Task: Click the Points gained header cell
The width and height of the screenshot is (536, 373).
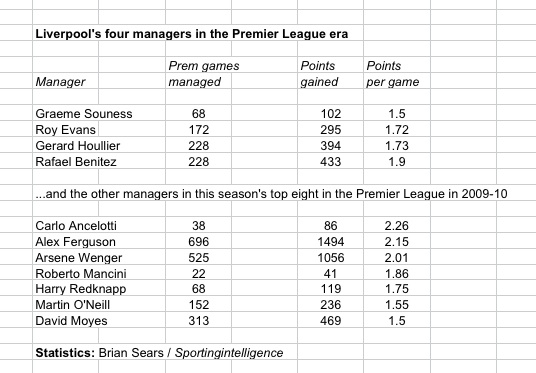Action: click(319, 74)
